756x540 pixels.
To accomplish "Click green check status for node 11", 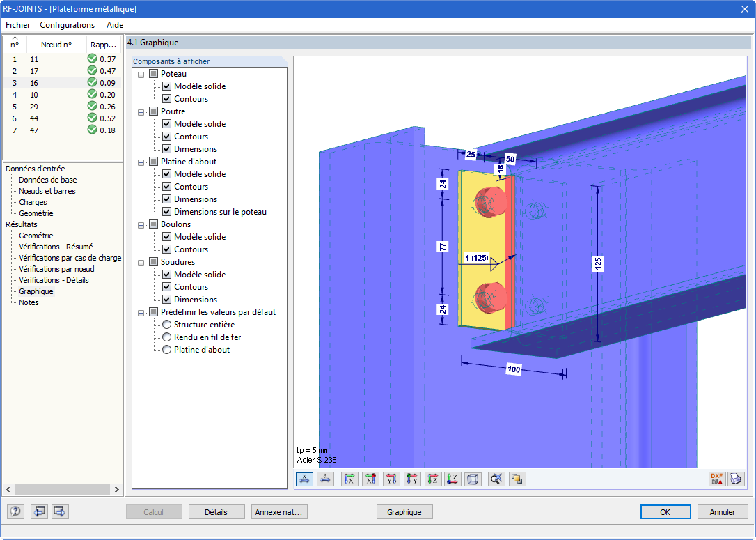I will point(92,59).
